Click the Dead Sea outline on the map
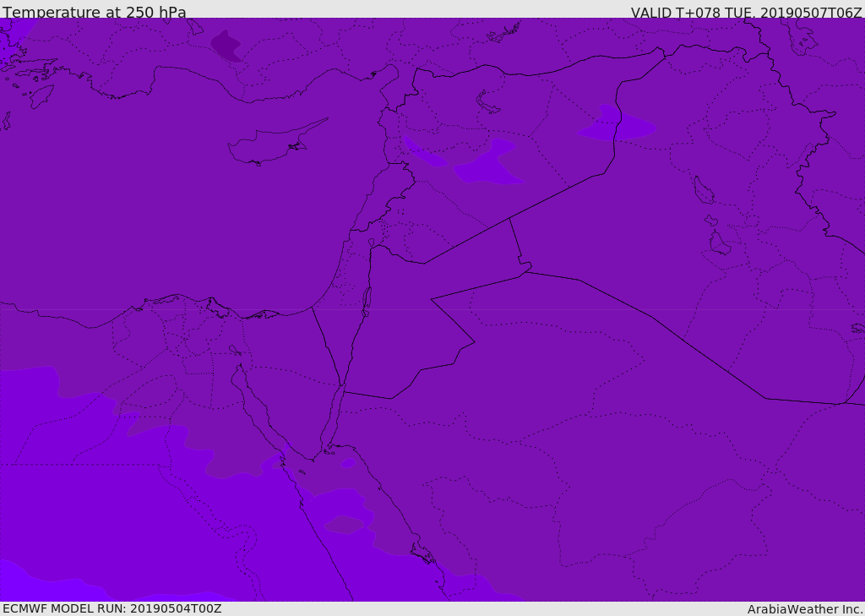 [x=367, y=302]
